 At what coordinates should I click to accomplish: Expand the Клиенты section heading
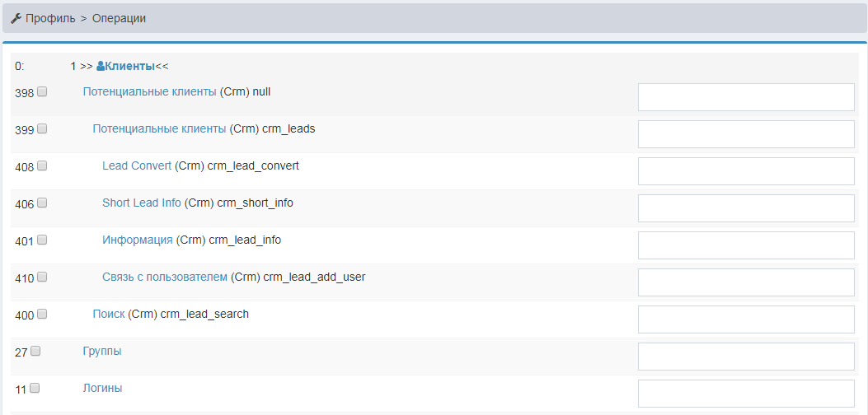click(129, 66)
